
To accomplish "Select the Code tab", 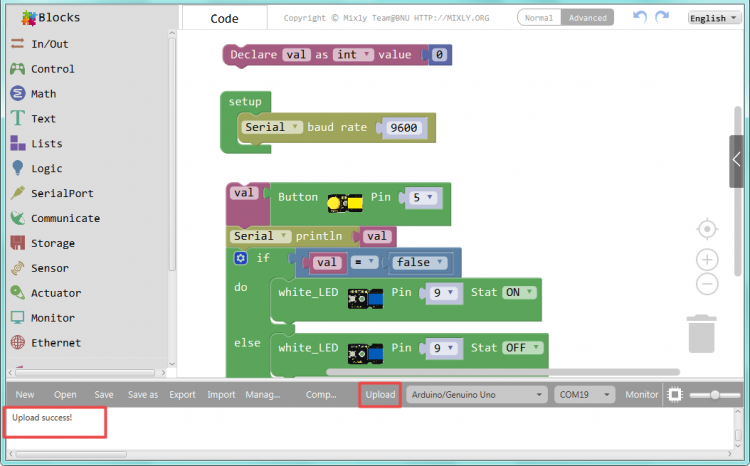I will coord(224,18).
